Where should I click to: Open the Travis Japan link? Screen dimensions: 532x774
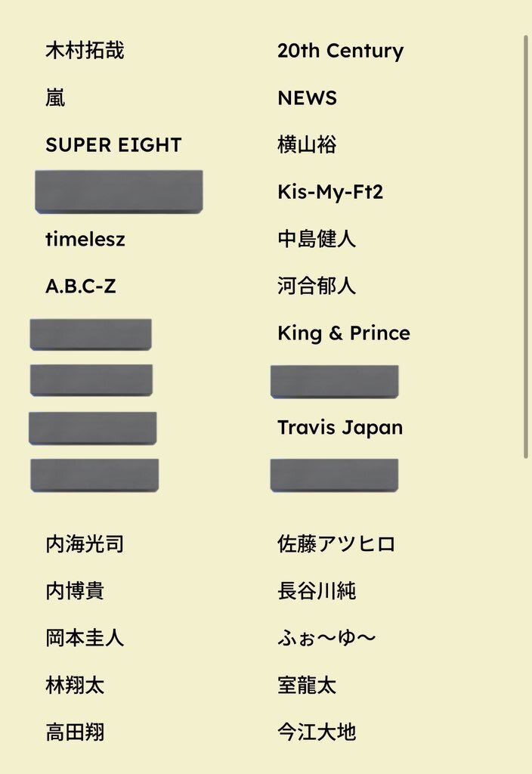[x=340, y=428]
